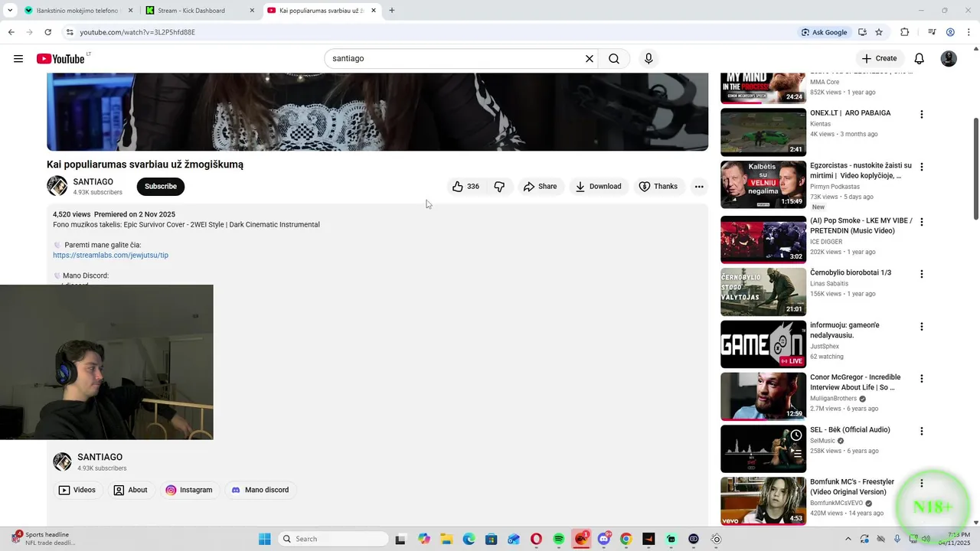Launch Spotify from the taskbar
This screenshot has width=980, height=551.
point(559,539)
